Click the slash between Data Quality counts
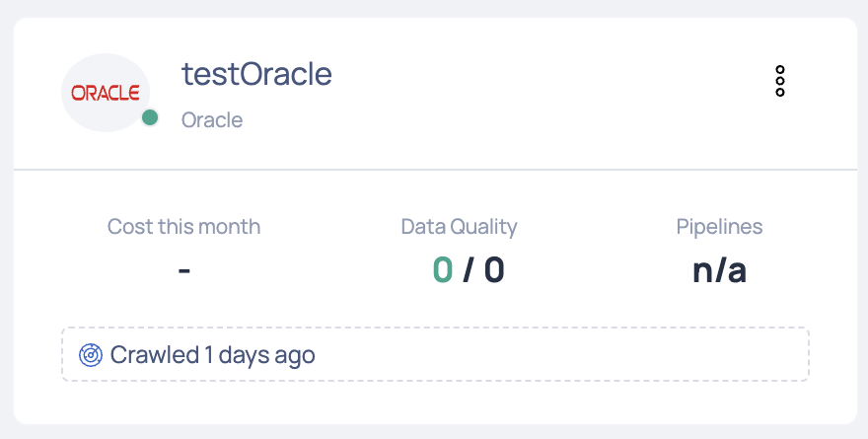This screenshot has width=868, height=439. [x=469, y=270]
